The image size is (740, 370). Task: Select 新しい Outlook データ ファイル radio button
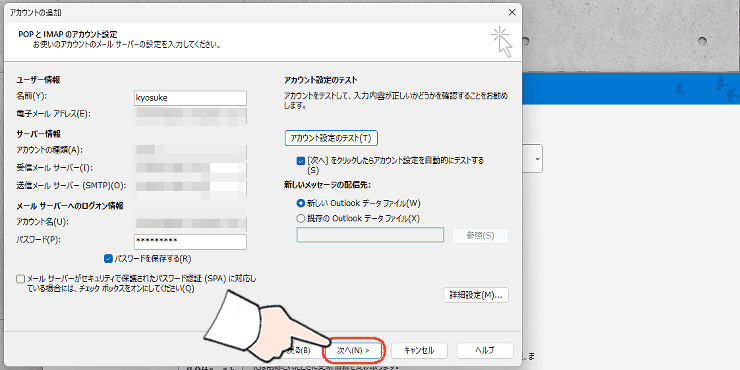pos(301,203)
